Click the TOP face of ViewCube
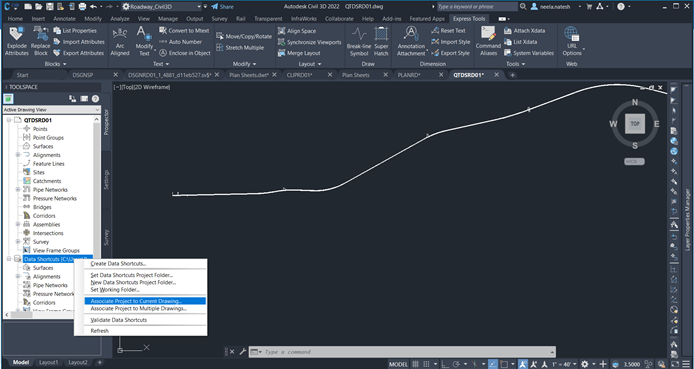The width and height of the screenshot is (694, 369). point(635,124)
